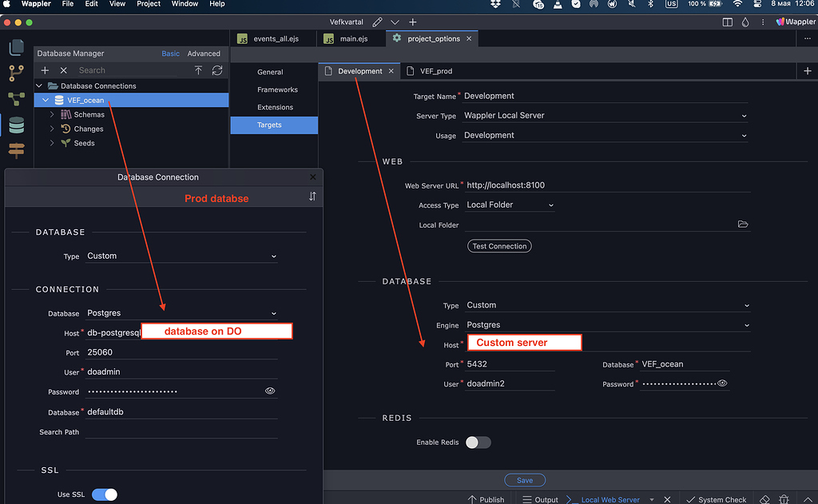Toggle password visibility eye icon
This screenshot has height=504, width=818.
270,391
